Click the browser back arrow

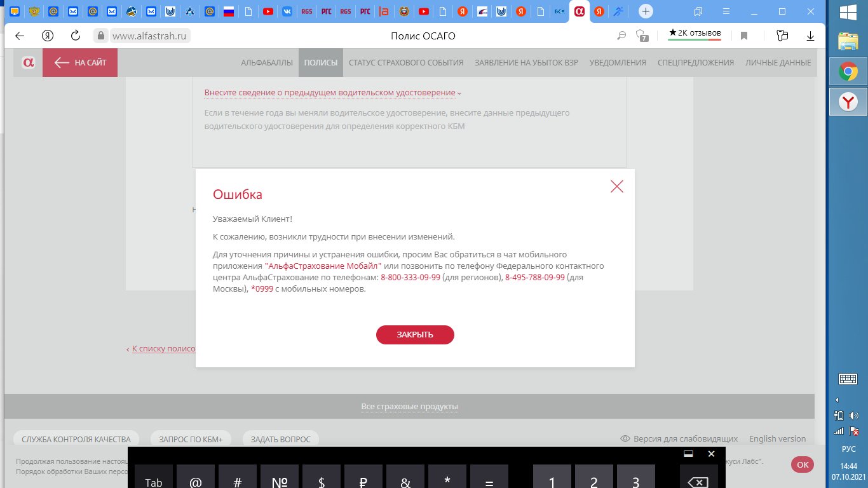click(x=20, y=36)
